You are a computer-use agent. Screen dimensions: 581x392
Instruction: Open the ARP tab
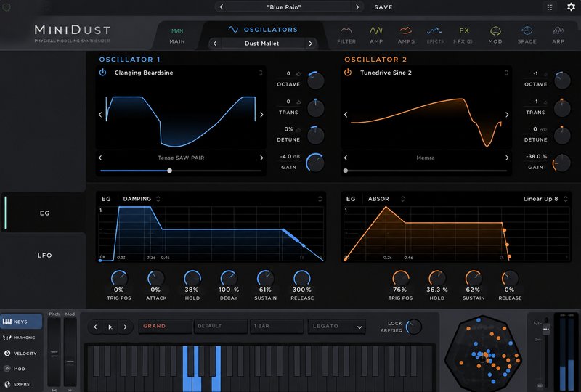[x=558, y=36]
